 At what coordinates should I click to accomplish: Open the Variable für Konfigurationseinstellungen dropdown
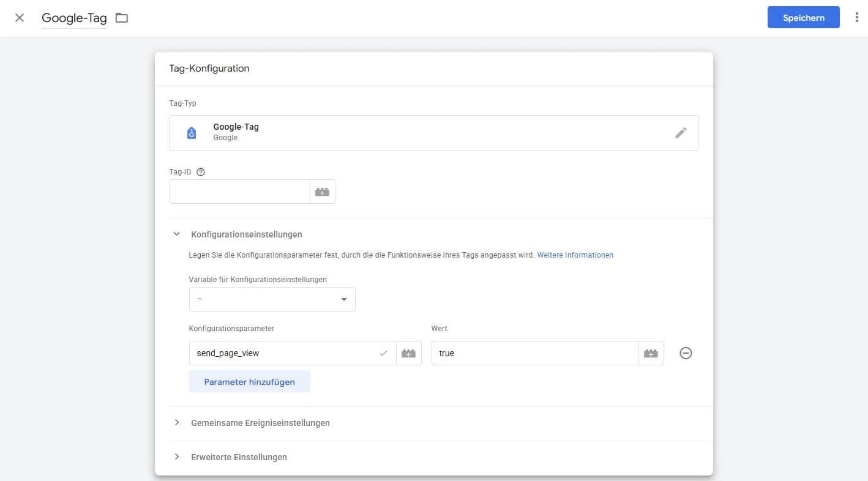[x=271, y=299]
